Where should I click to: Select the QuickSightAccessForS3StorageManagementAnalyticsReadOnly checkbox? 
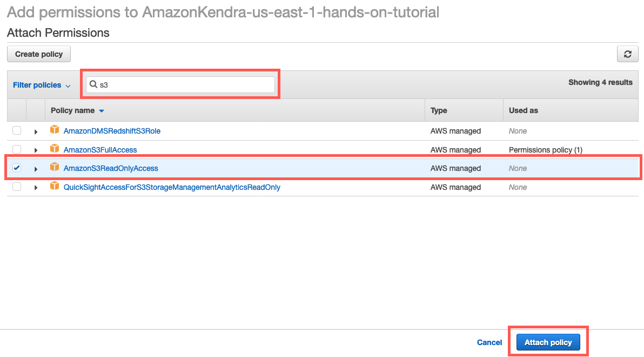17,187
